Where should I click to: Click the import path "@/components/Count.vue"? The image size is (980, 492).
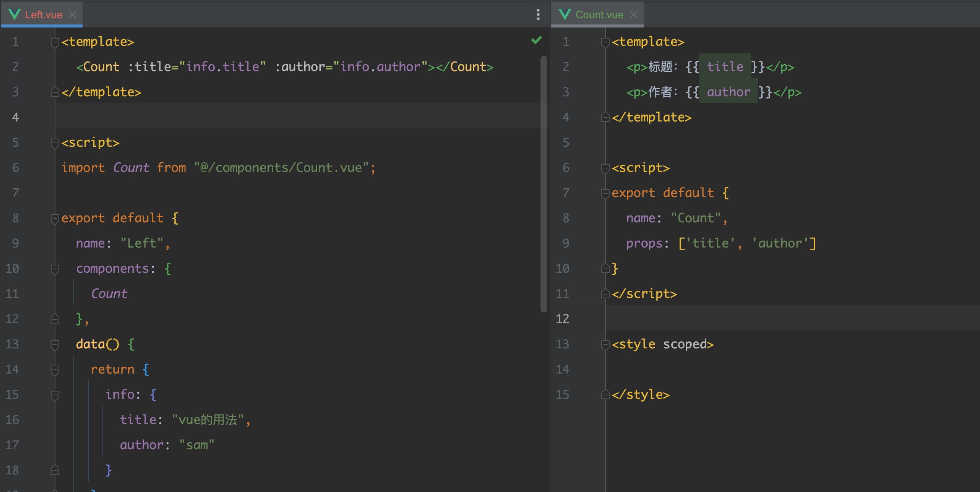click(x=281, y=168)
